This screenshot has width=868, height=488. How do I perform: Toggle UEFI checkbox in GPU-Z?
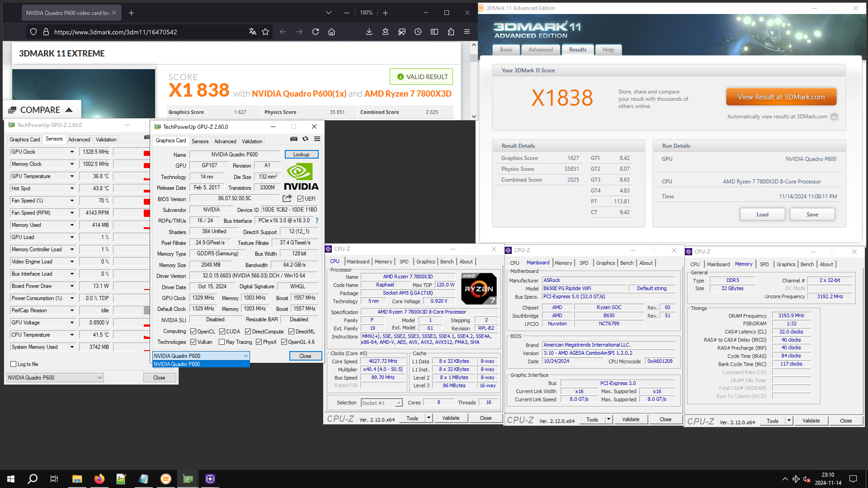click(300, 199)
